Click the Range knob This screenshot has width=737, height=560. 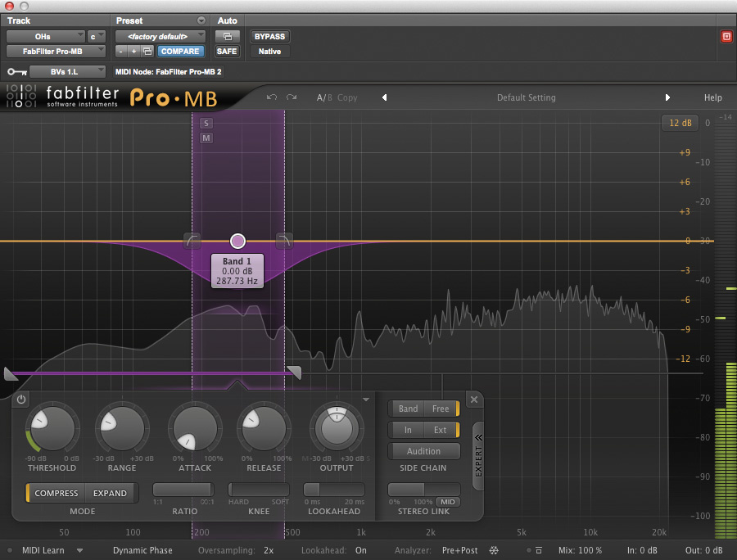122,428
